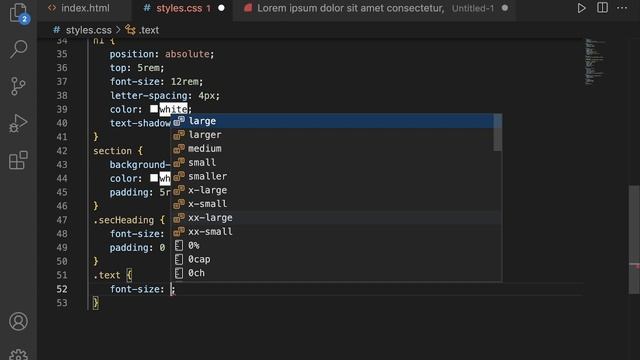Click the white color swatch on line 44
Image resolution: width=640 pixels, height=360 pixels.
pos(154,178)
